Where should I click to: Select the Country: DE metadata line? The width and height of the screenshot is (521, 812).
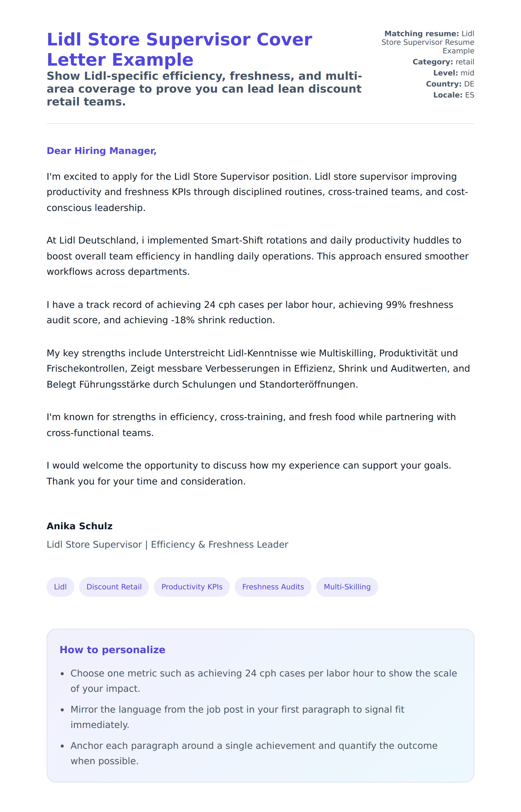tap(450, 84)
